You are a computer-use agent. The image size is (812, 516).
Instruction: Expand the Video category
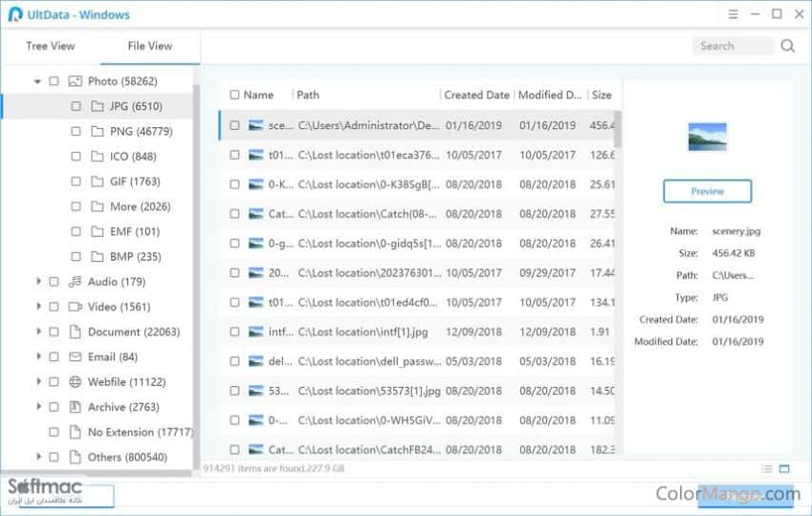[x=38, y=307]
